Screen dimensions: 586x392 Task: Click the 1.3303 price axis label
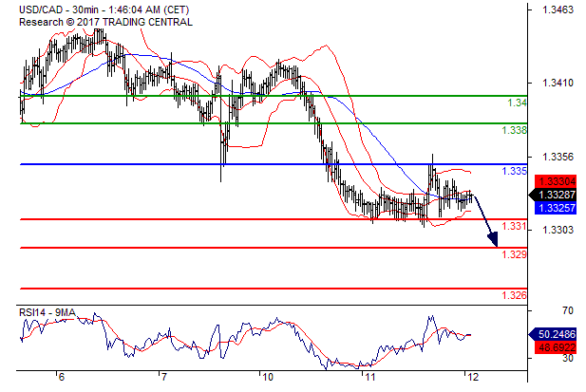point(558,230)
